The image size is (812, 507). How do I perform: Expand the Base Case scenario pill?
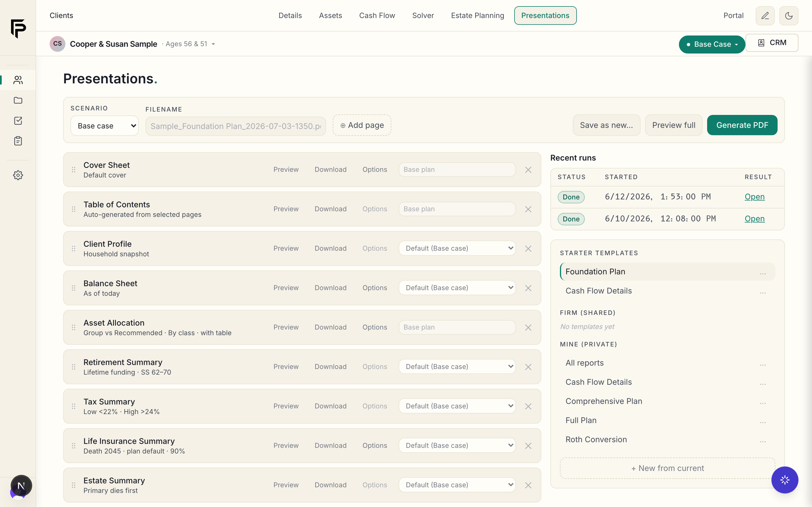tap(712, 44)
